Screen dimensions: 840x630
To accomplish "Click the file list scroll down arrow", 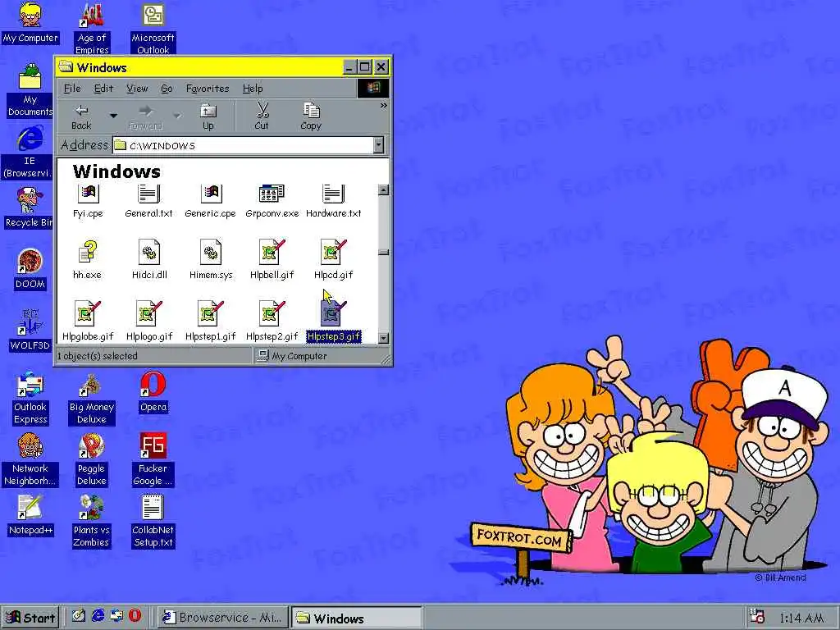I will pyautogui.click(x=383, y=338).
